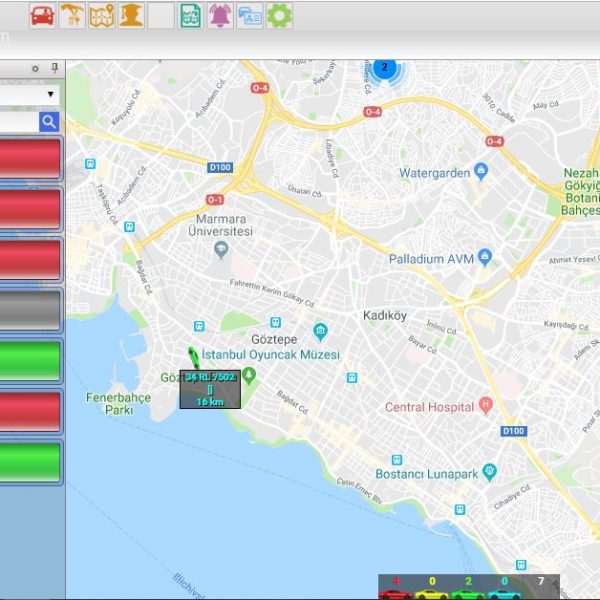This screenshot has height=600, width=600.
Task: Click the Watergarden shopping pin
Action: [481, 171]
